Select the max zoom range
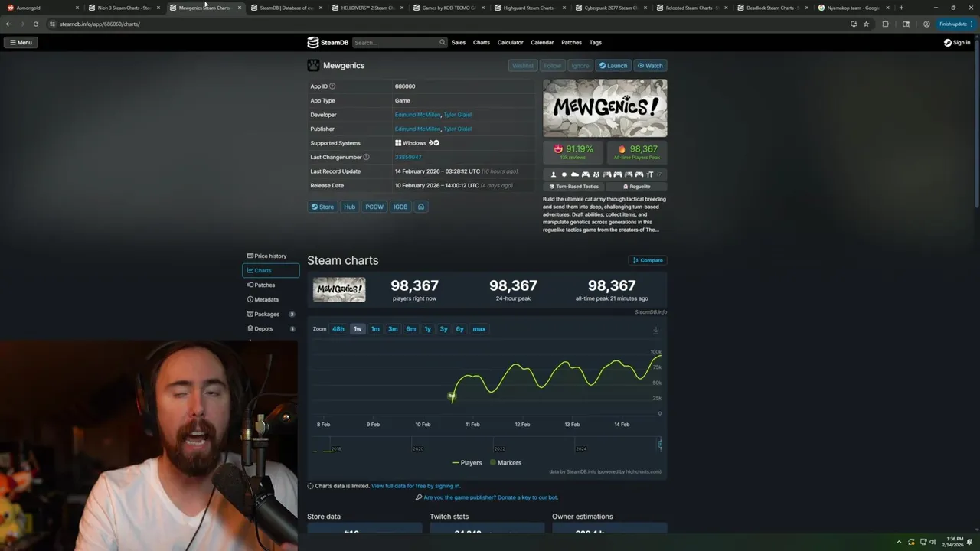The height and width of the screenshot is (551, 980). (479, 329)
